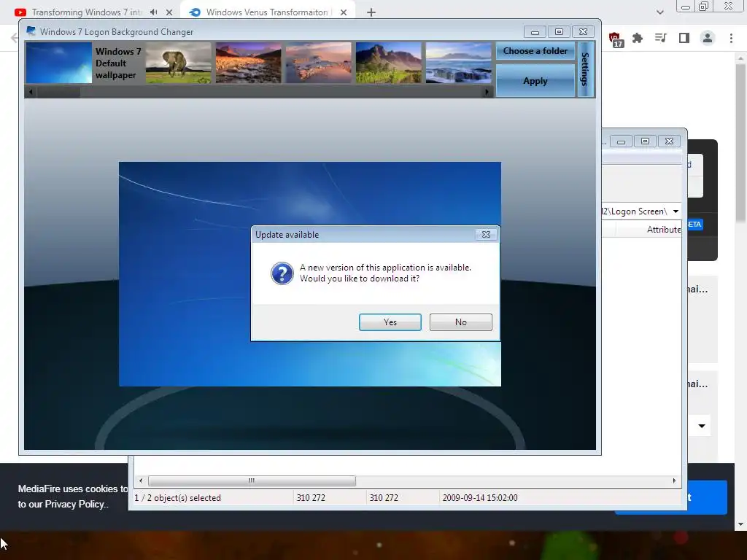Screen dimensions: 747x560
Task: Click Choose a folder button
Action: click(535, 51)
